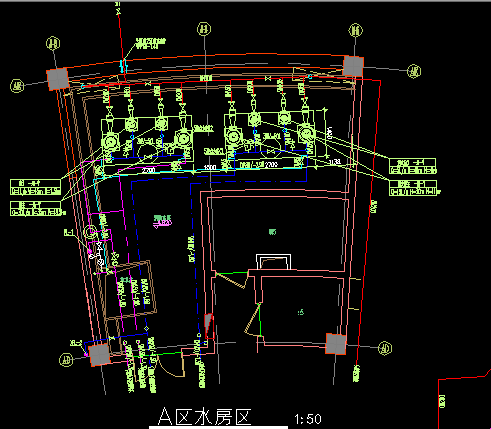Select the upper right equipment callout box
The width and height of the screenshot is (491, 429).
pyautogui.click(x=413, y=166)
